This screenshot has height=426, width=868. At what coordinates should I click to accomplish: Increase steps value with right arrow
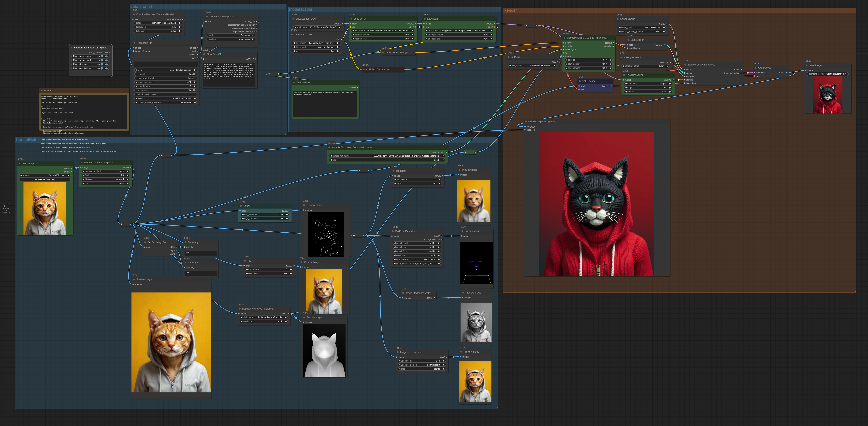click(670, 88)
